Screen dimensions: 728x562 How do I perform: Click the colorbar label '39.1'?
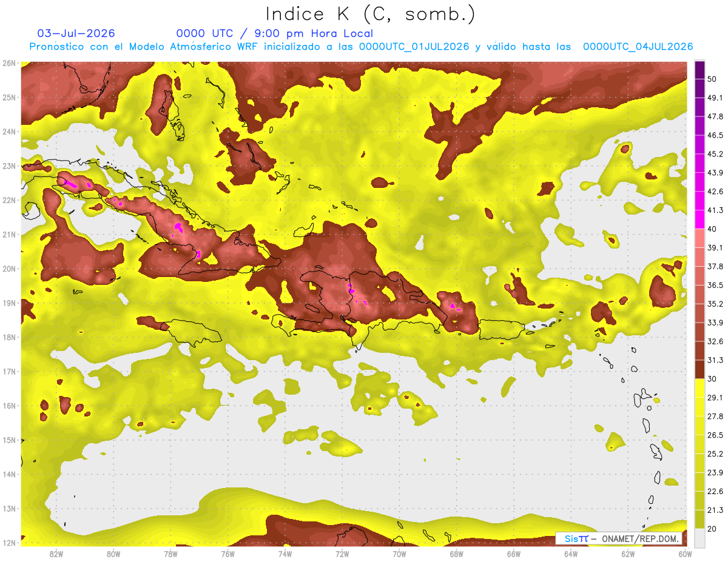pyautogui.click(x=715, y=247)
